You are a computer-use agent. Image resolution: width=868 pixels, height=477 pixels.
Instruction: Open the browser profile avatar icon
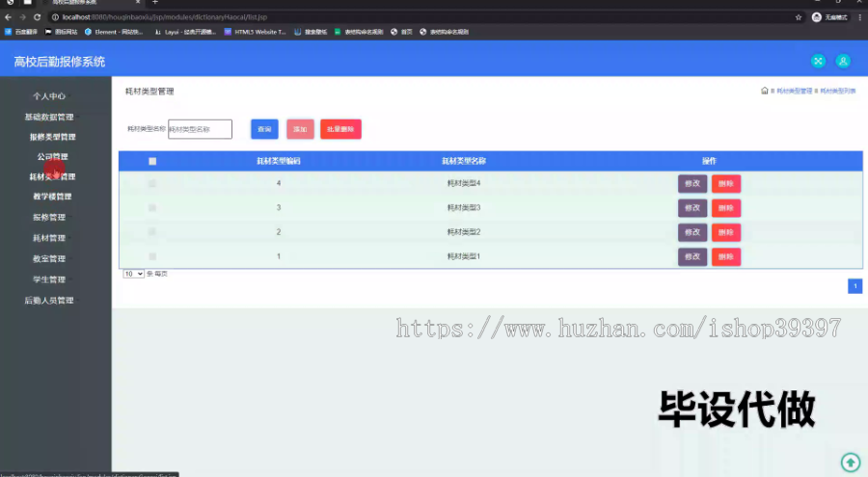[x=817, y=17]
